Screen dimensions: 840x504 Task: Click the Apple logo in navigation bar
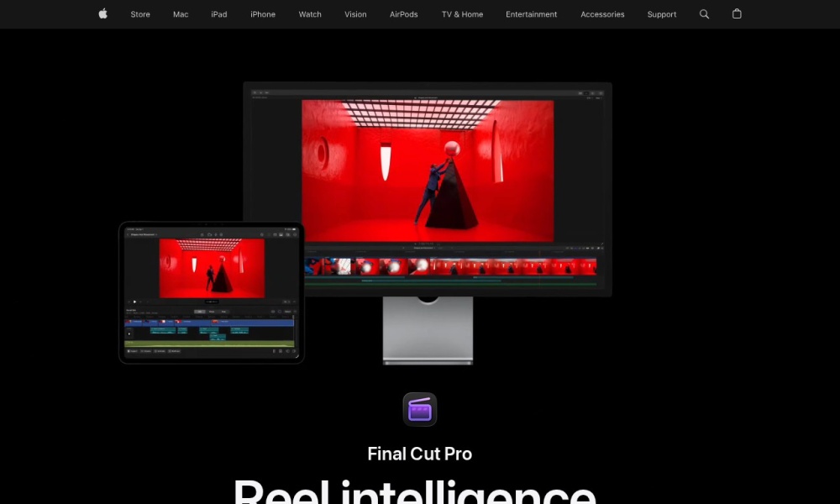click(x=102, y=14)
